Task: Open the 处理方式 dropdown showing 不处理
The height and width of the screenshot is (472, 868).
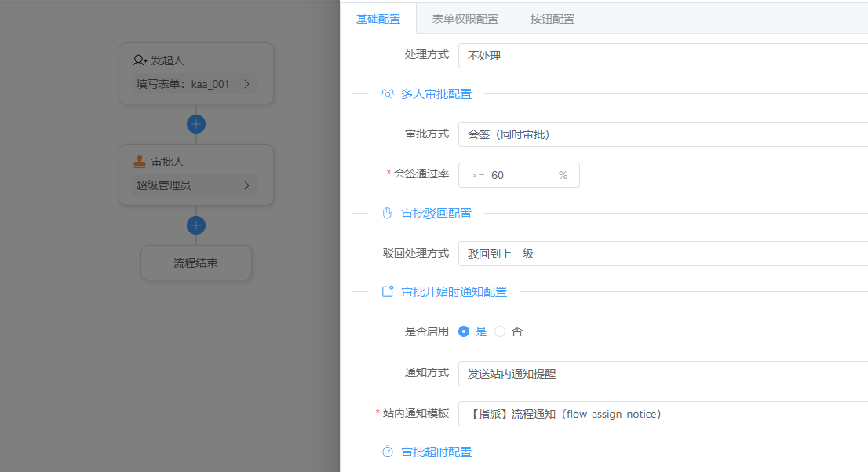Action: click(x=662, y=56)
